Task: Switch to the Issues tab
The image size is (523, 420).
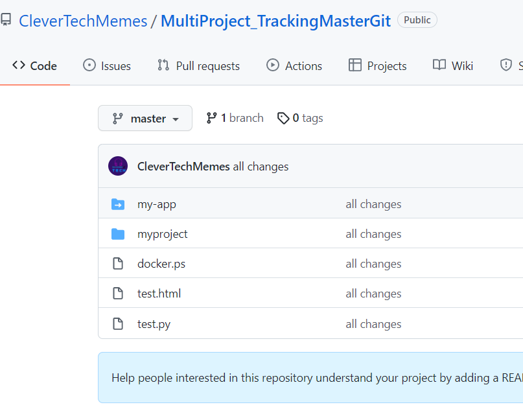Action: coord(107,65)
